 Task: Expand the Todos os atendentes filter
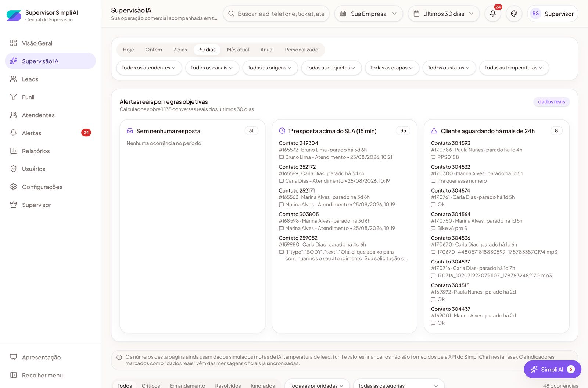pos(149,68)
